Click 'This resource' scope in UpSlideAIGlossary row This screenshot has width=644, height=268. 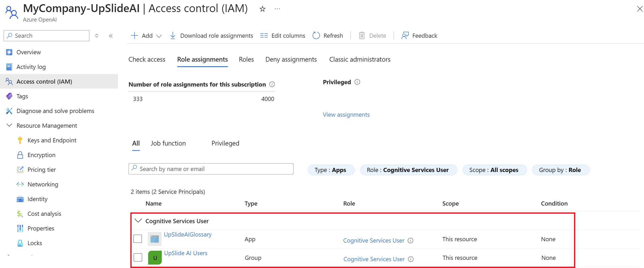pyautogui.click(x=460, y=239)
